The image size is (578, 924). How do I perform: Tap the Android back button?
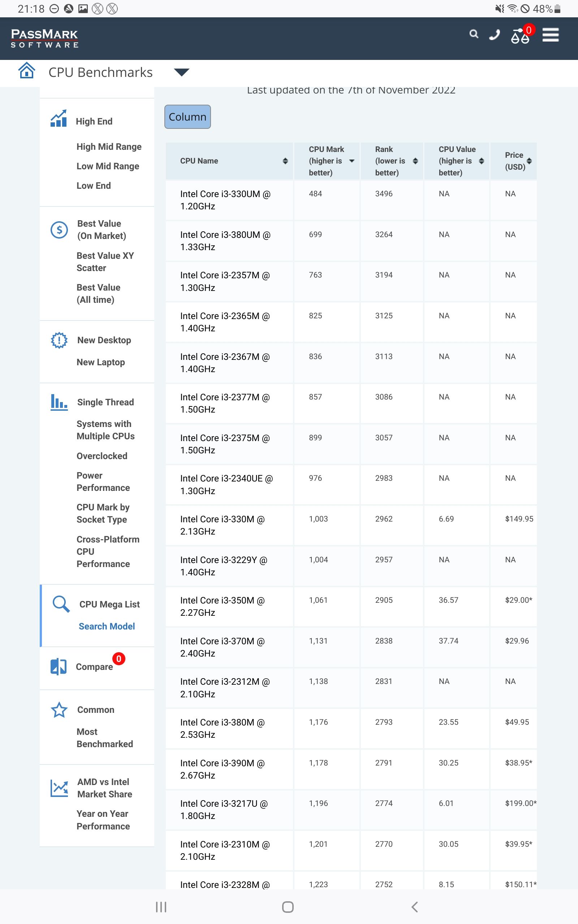click(x=415, y=907)
